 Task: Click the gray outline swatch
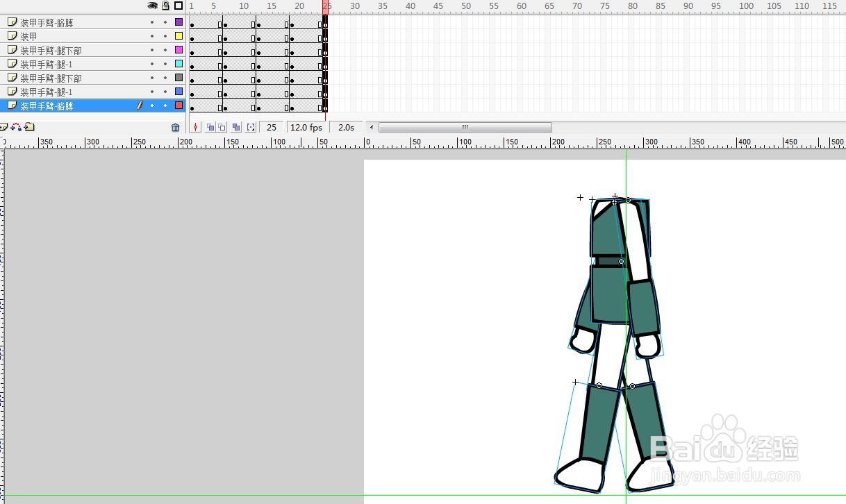179,78
